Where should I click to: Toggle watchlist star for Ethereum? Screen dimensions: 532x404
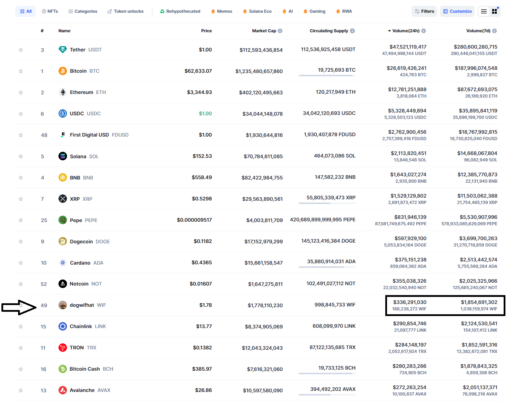[21, 93]
